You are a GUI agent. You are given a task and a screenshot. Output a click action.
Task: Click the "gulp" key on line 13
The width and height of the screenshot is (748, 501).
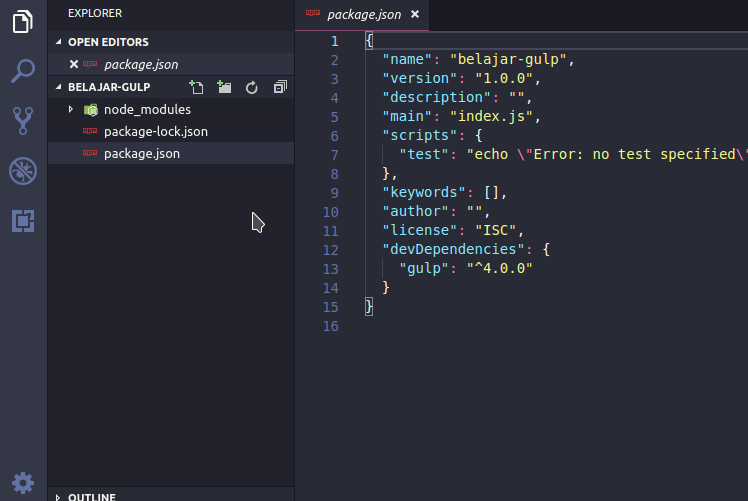click(424, 268)
